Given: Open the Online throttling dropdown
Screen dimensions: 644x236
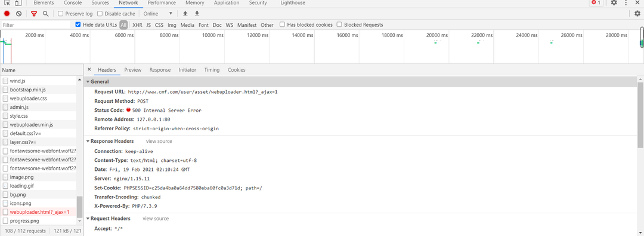Looking at the screenshot, I should click(158, 14).
